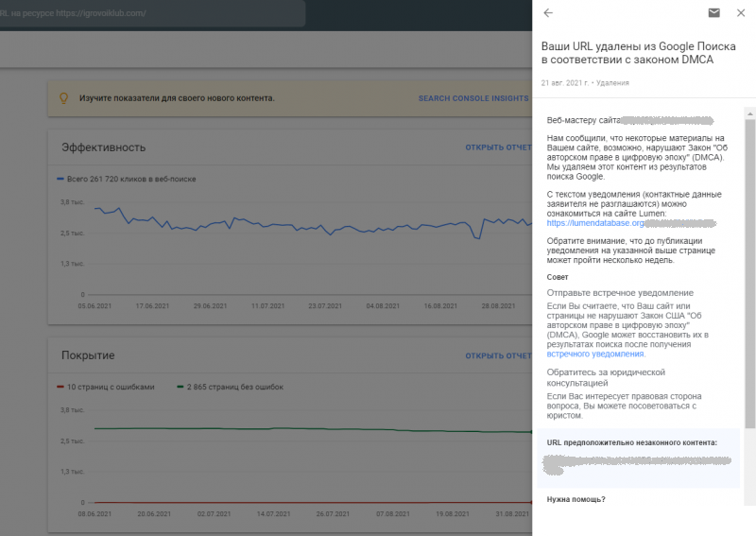The height and width of the screenshot is (536, 756).
Task: Open the Search Console Insights link
Action: pyautogui.click(x=473, y=98)
